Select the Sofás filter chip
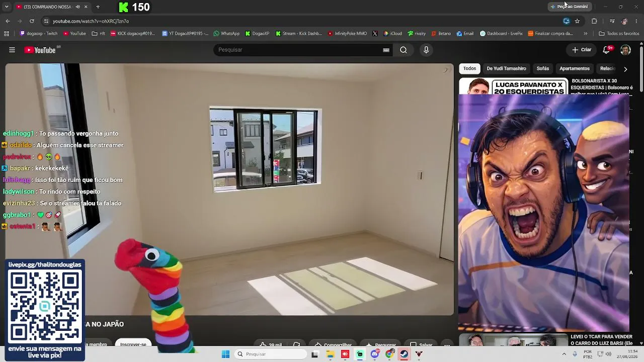Image resolution: width=644 pixels, height=362 pixels. 542,68
